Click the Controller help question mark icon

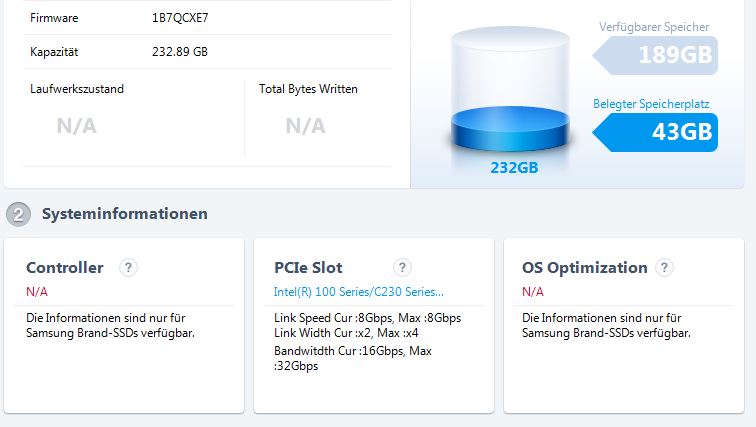tap(128, 267)
